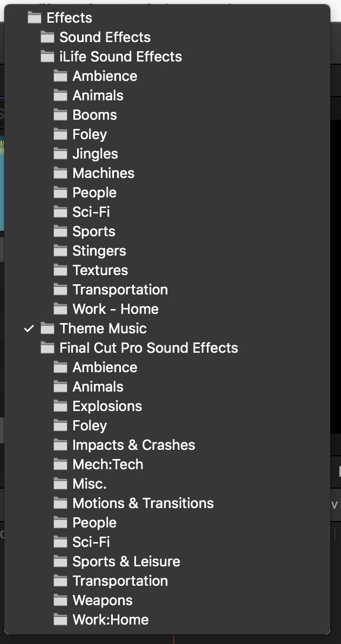The image size is (341, 644).
Task: Select Machines under iLife Sound Effects
Action: click(x=103, y=173)
